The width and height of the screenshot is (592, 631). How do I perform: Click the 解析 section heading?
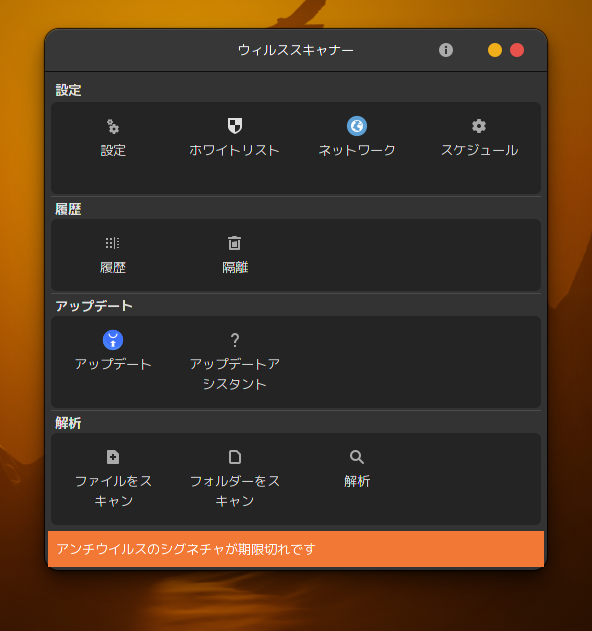[68, 423]
